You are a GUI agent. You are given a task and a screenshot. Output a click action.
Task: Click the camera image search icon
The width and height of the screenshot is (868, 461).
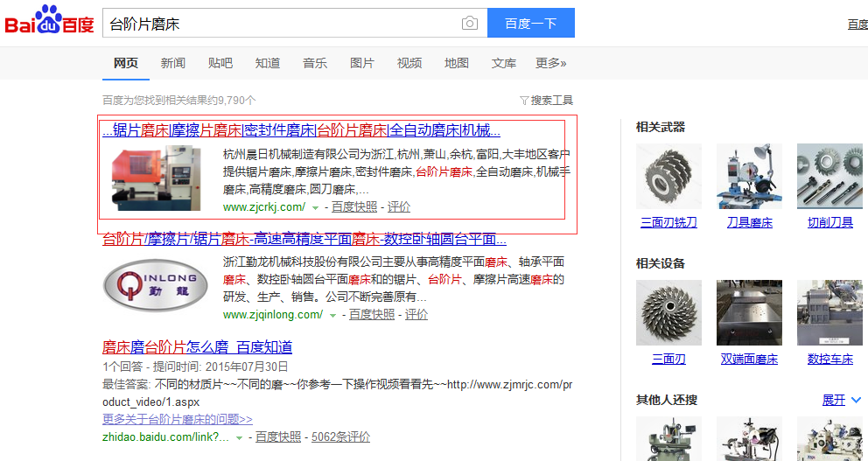(x=470, y=24)
